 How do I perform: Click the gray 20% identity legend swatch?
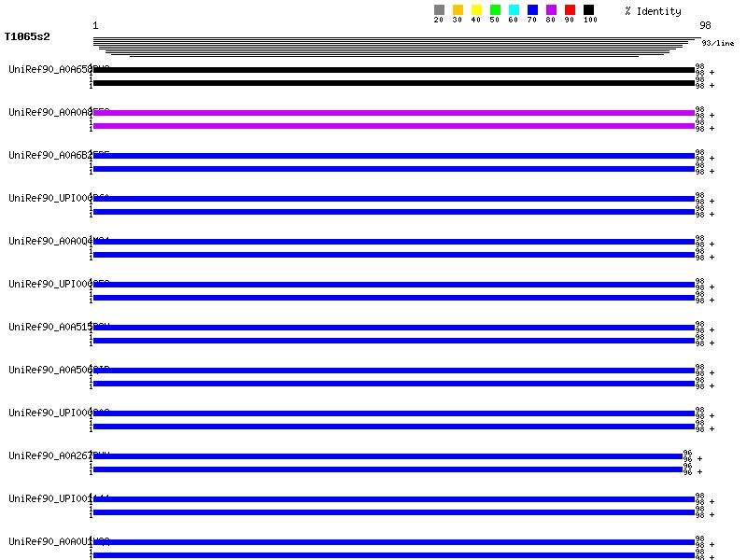[439, 10]
